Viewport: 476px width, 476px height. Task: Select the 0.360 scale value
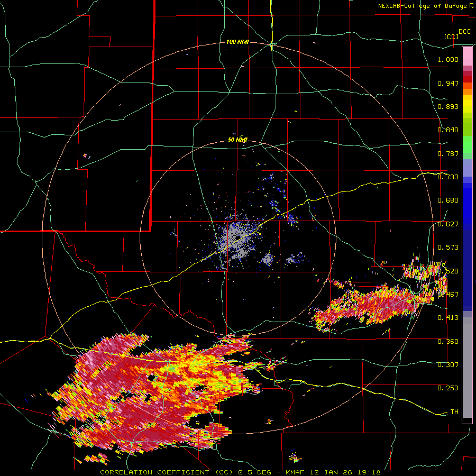click(448, 342)
